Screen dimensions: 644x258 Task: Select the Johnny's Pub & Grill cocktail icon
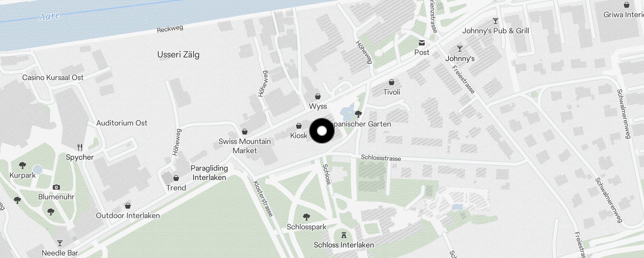[x=496, y=21]
